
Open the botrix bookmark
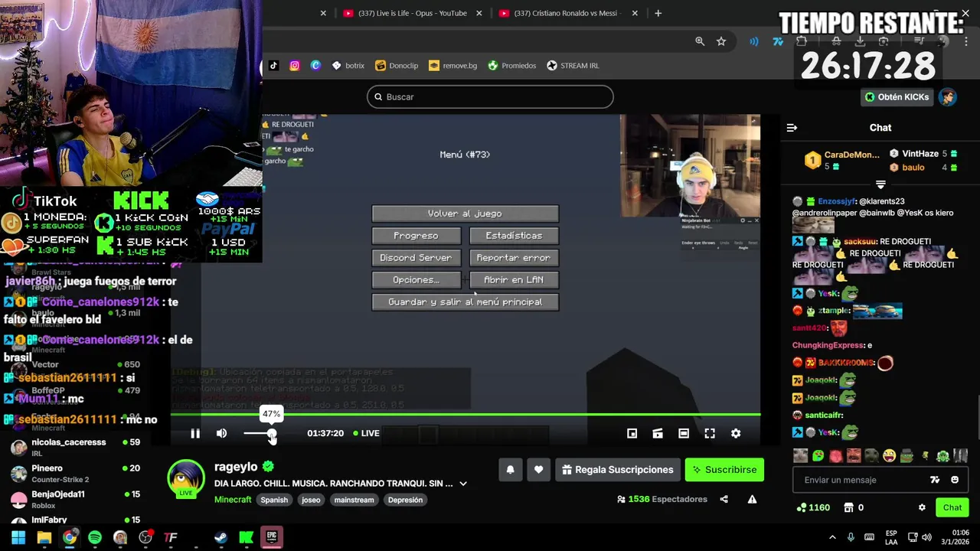(x=348, y=66)
